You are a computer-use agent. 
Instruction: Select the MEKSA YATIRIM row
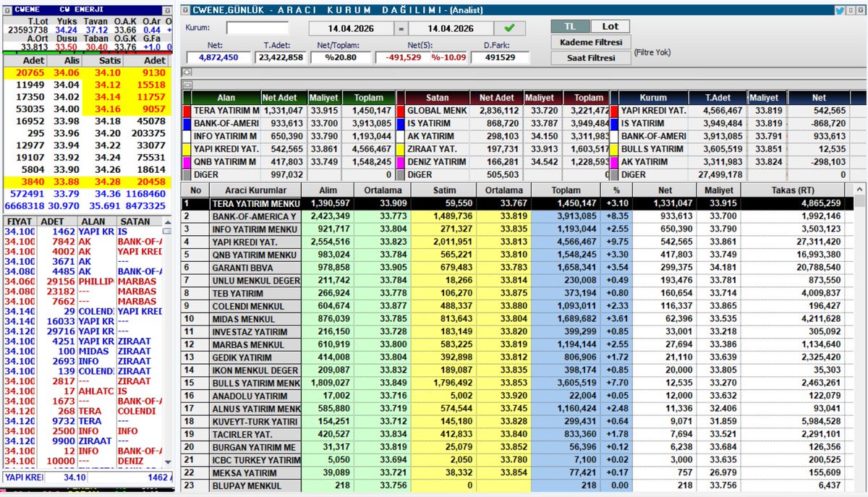click(516, 472)
